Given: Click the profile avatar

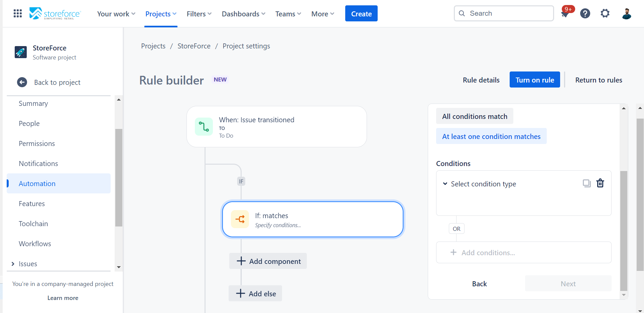Looking at the screenshot, I should (x=627, y=13).
